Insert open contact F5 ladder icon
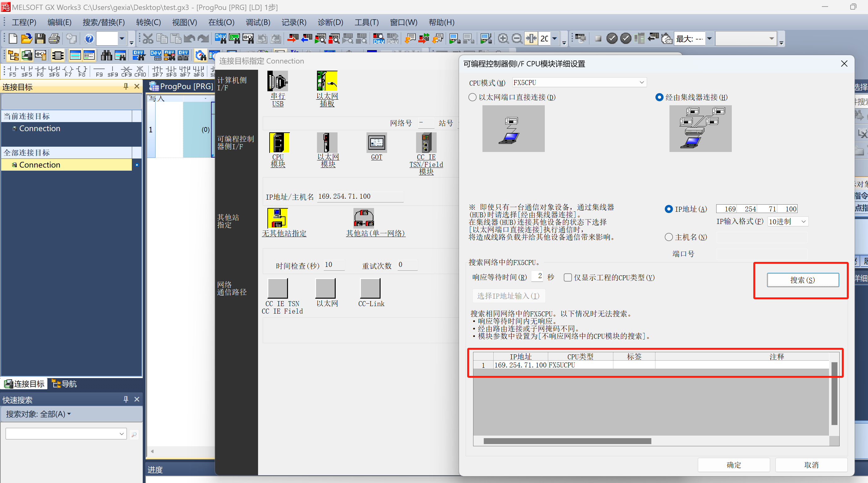Viewport: 868px width, 483px height. click(x=12, y=71)
